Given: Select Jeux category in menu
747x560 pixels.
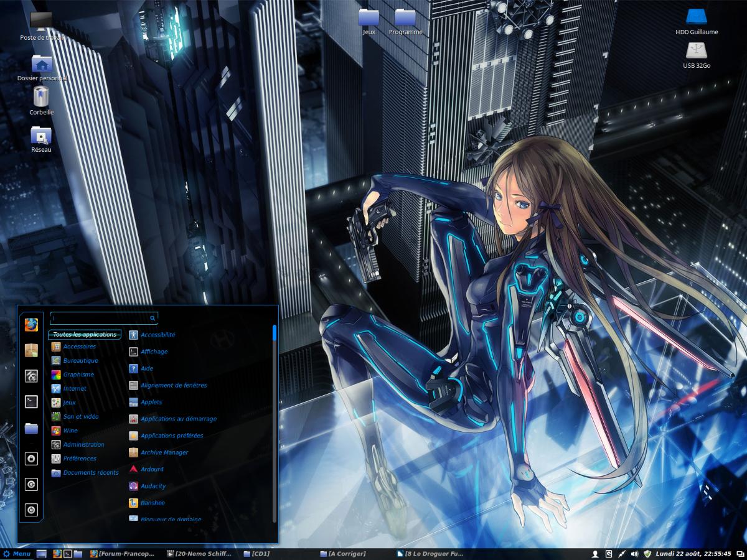Looking at the screenshot, I should point(63,403).
